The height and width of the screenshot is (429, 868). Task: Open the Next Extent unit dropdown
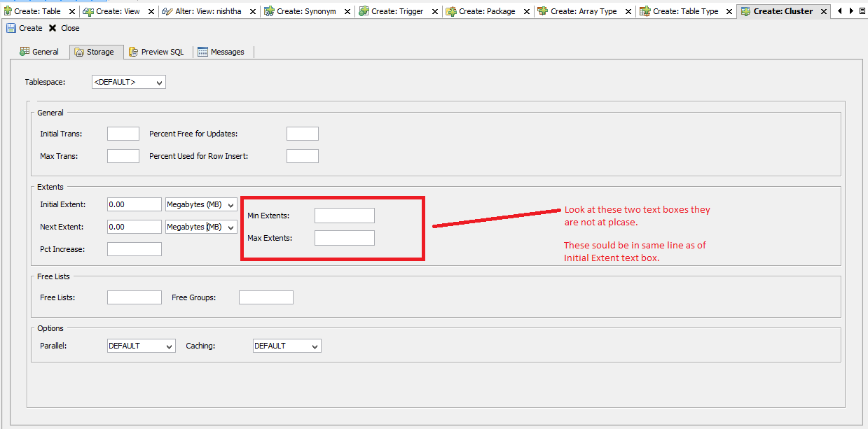point(201,227)
